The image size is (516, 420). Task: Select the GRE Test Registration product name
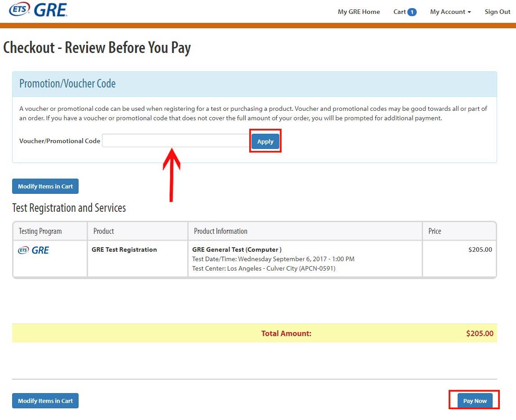coord(124,250)
